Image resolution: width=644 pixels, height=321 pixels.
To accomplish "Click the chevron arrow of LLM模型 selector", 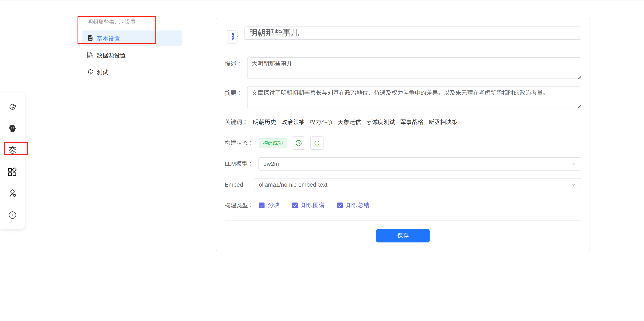I will 573,164.
